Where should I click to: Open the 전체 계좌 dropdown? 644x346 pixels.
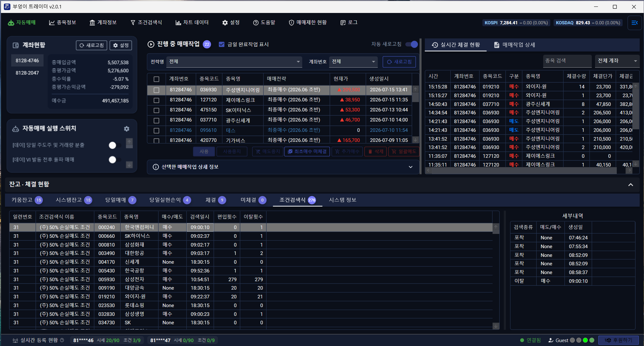617,61
